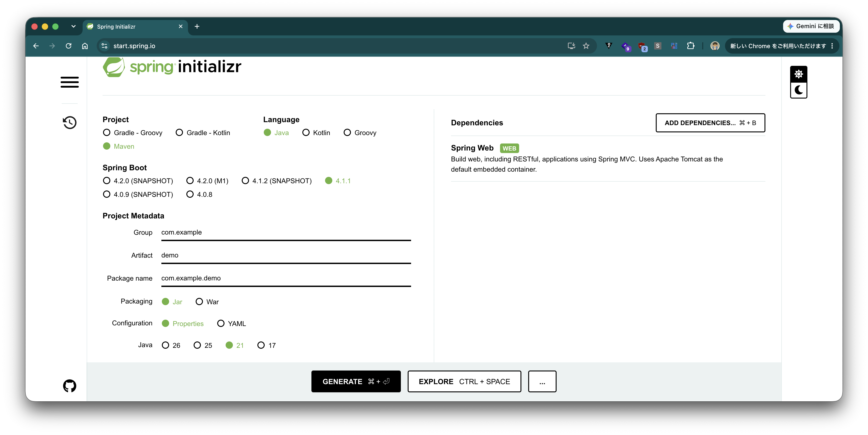Open the more options ellipsis button
868x435 pixels.
[542, 381]
